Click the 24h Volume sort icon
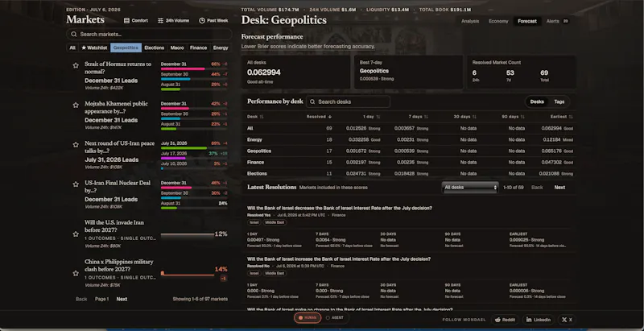The height and width of the screenshot is (331, 644). click(x=160, y=20)
